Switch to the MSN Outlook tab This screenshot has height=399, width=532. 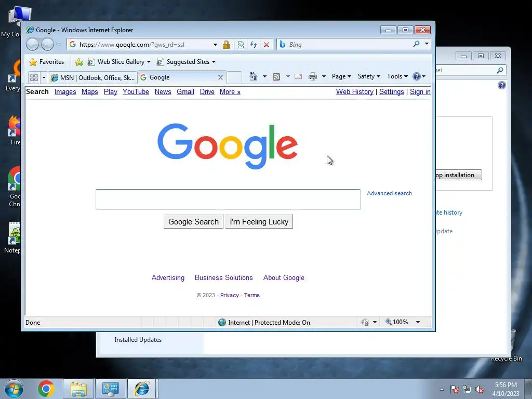point(92,78)
